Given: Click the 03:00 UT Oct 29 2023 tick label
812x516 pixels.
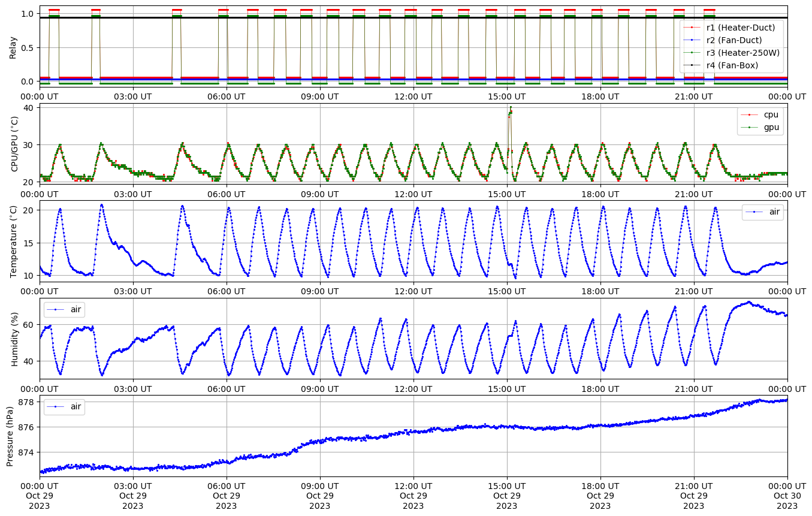Looking at the screenshot, I should pos(133,496).
